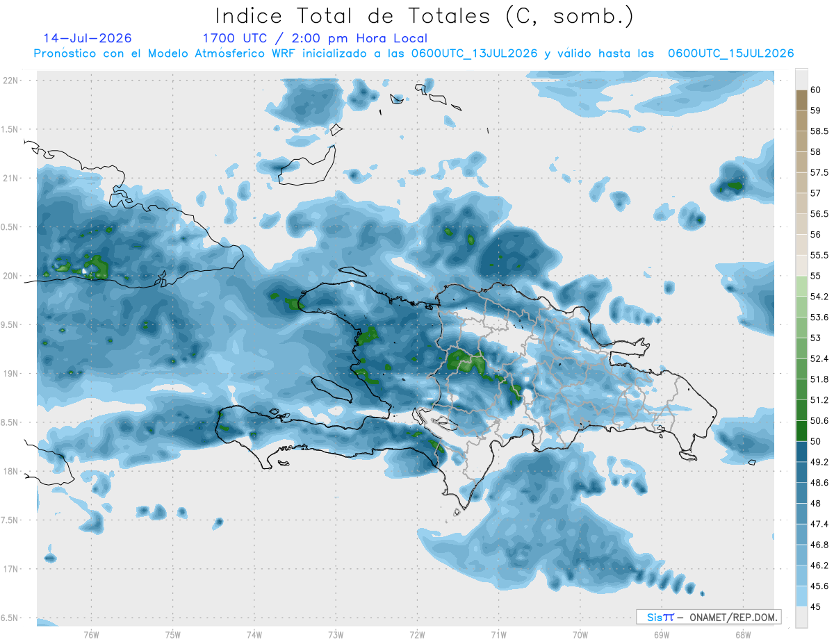Screen dimensions: 834x644
Task: Select the "71W" longitude label
Action: tap(498, 634)
